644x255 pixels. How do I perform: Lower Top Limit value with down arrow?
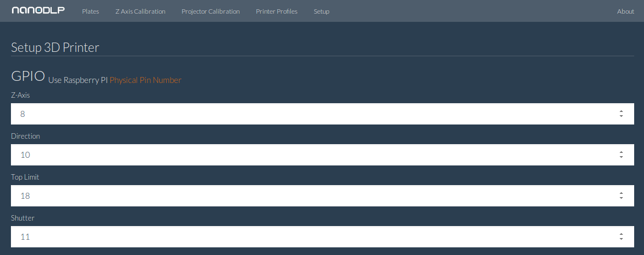622,198
